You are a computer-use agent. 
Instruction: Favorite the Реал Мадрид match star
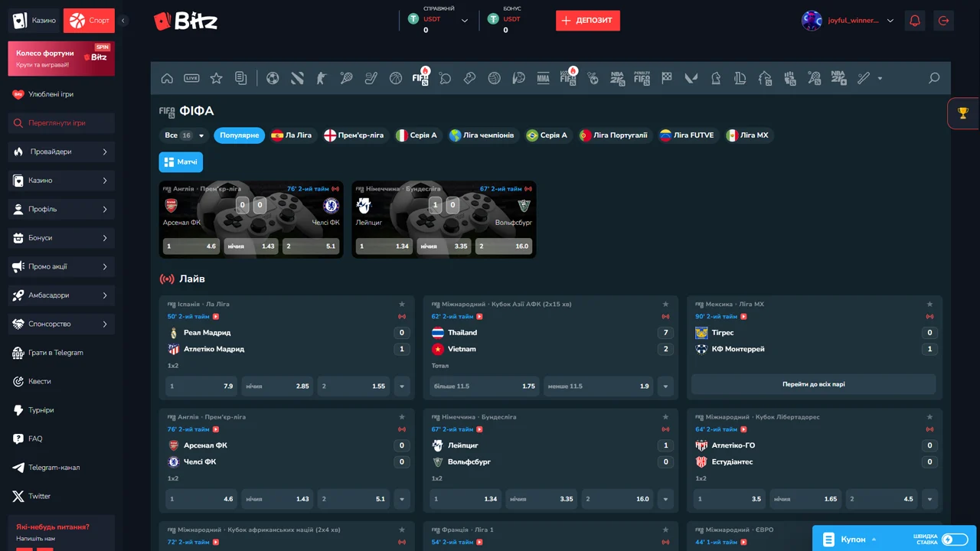click(402, 305)
